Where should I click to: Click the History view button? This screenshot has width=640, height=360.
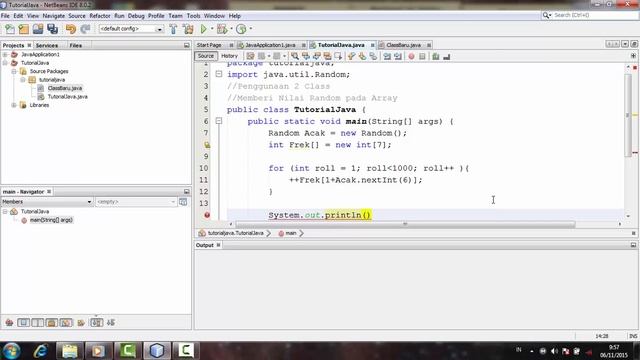pos(229,56)
